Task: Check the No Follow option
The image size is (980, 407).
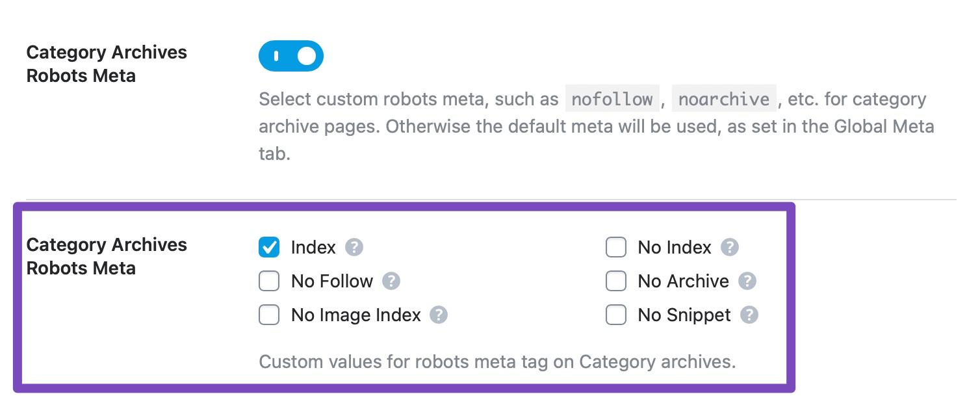Action: 268,281
